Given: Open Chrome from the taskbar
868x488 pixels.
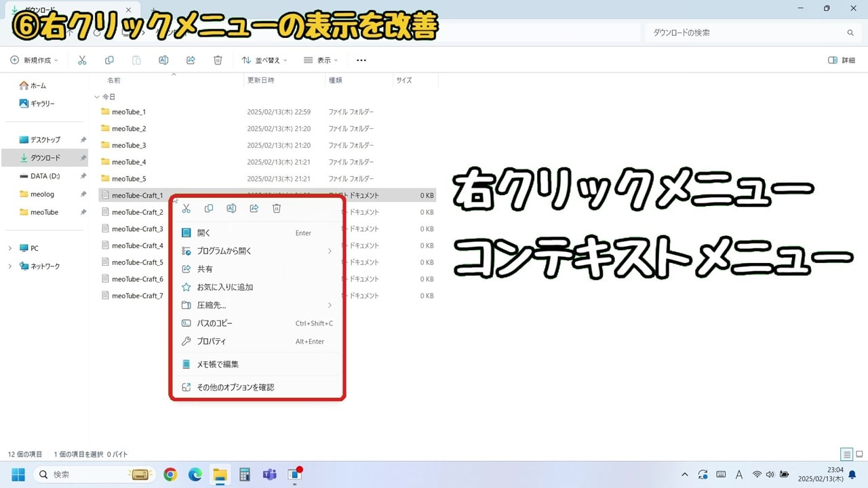Looking at the screenshot, I should (170, 474).
